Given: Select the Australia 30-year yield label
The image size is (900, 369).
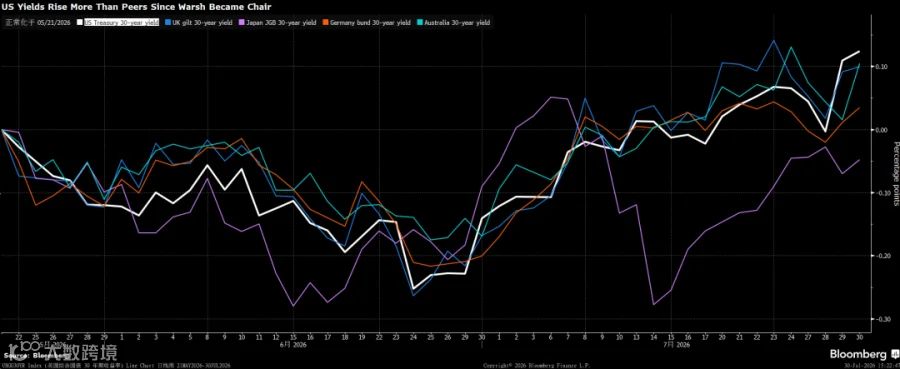Looking at the screenshot, I should pos(457,22).
